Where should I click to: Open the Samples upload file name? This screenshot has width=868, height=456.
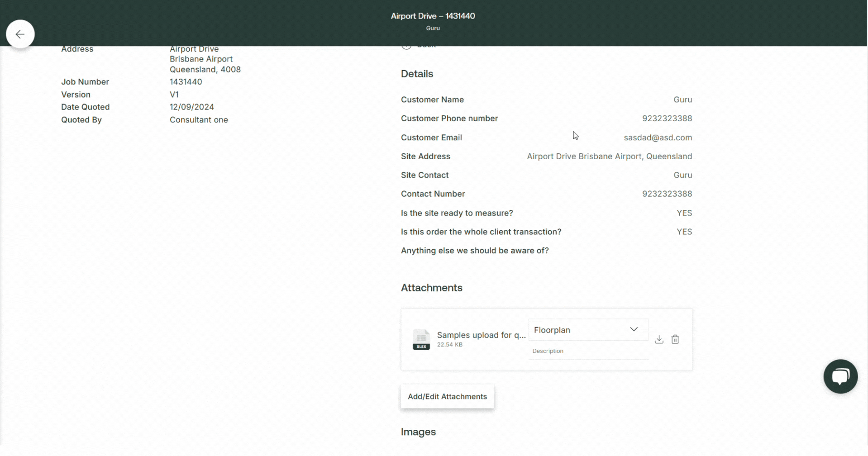point(481,335)
